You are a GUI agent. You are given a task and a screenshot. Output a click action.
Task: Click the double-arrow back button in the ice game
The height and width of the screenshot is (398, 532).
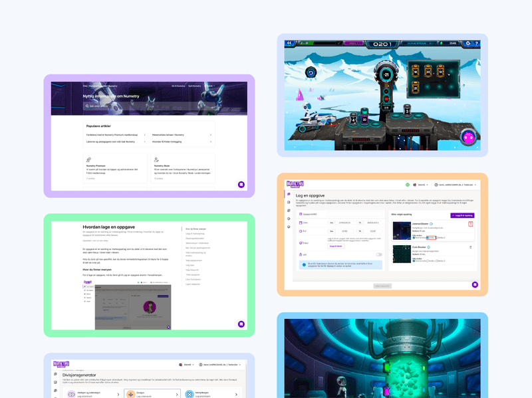[289, 43]
